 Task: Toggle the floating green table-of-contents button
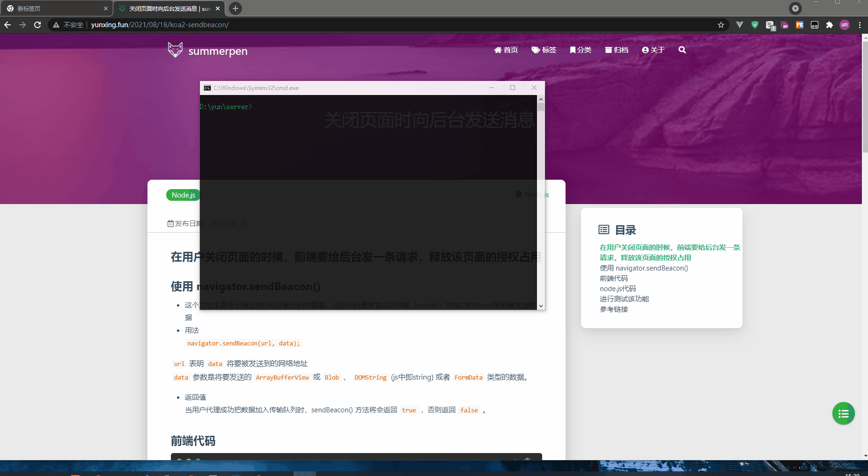click(x=843, y=413)
